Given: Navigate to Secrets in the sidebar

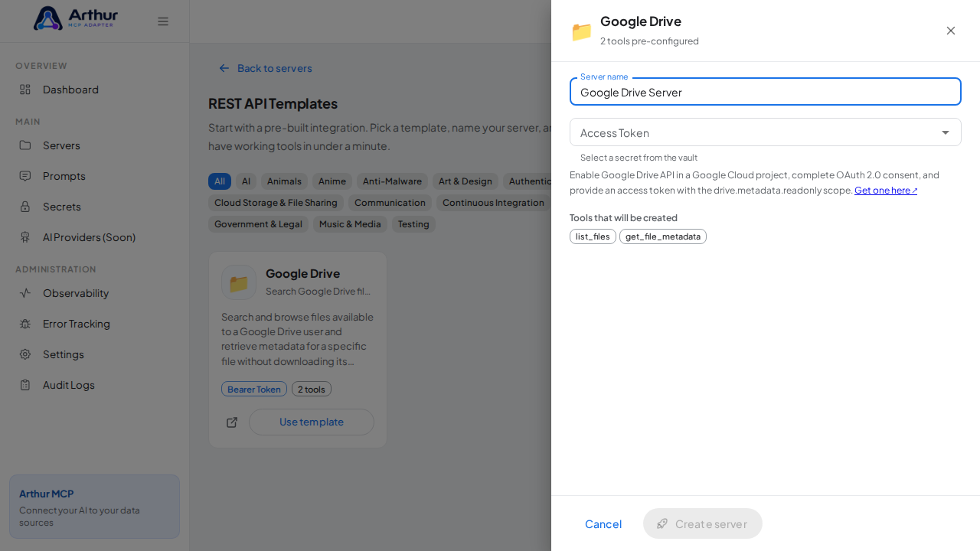Looking at the screenshot, I should (x=95, y=207).
